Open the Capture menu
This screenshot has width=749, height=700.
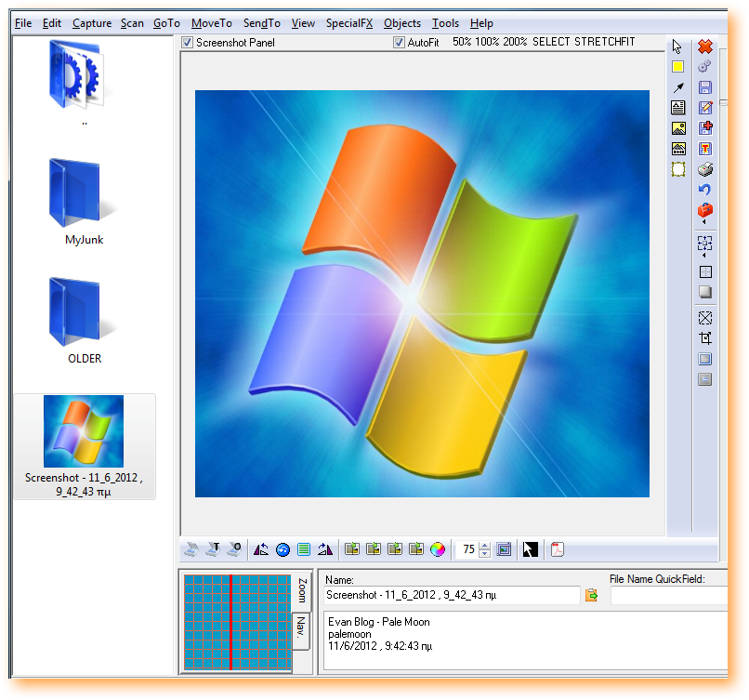pyautogui.click(x=92, y=23)
